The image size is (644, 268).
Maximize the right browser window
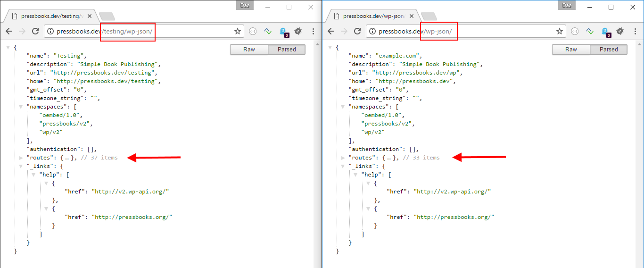(x=611, y=7)
